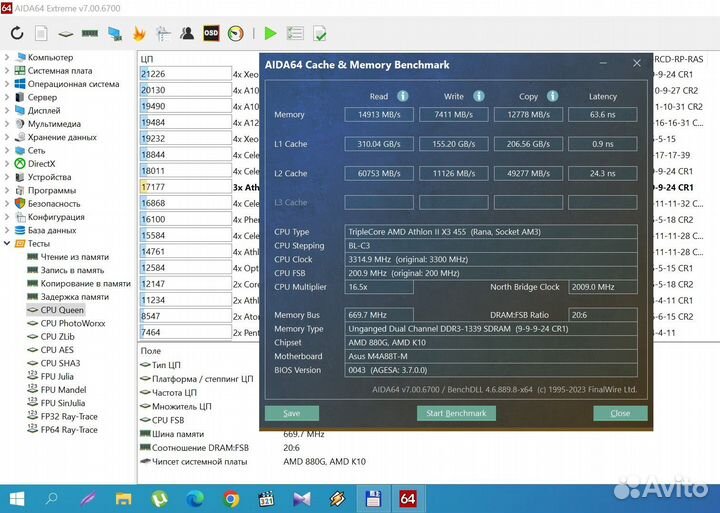Click info icon next to Write
The image size is (720, 513).
click(479, 96)
